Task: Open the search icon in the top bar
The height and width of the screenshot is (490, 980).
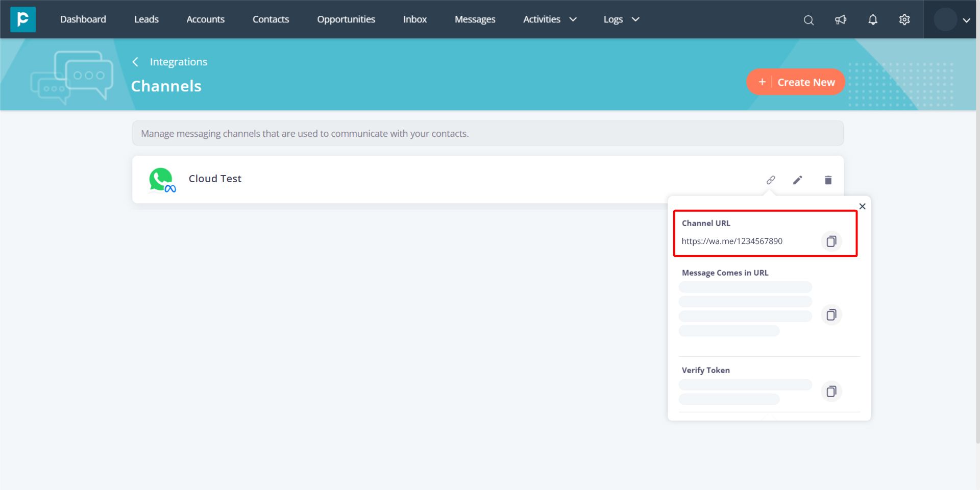Action: click(808, 20)
